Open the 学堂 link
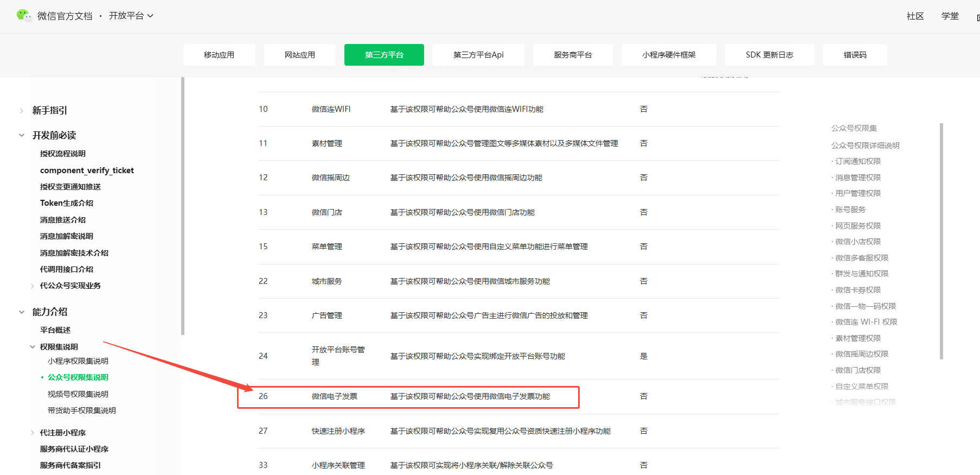 950,16
